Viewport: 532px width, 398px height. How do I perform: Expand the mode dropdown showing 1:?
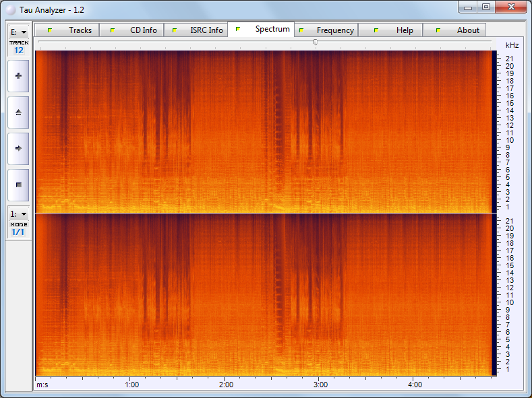(18, 213)
